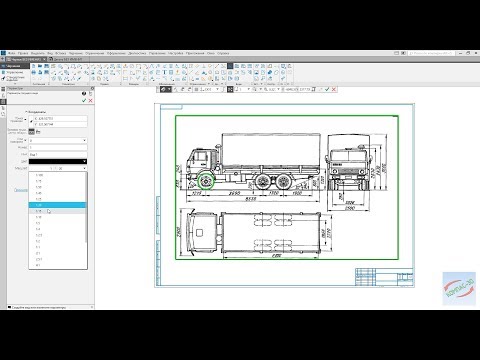Select the 1:15 scale option in the dropdown list
This screenshot has height=360, width=480.
pyautogui.click(x=57, y=211)
